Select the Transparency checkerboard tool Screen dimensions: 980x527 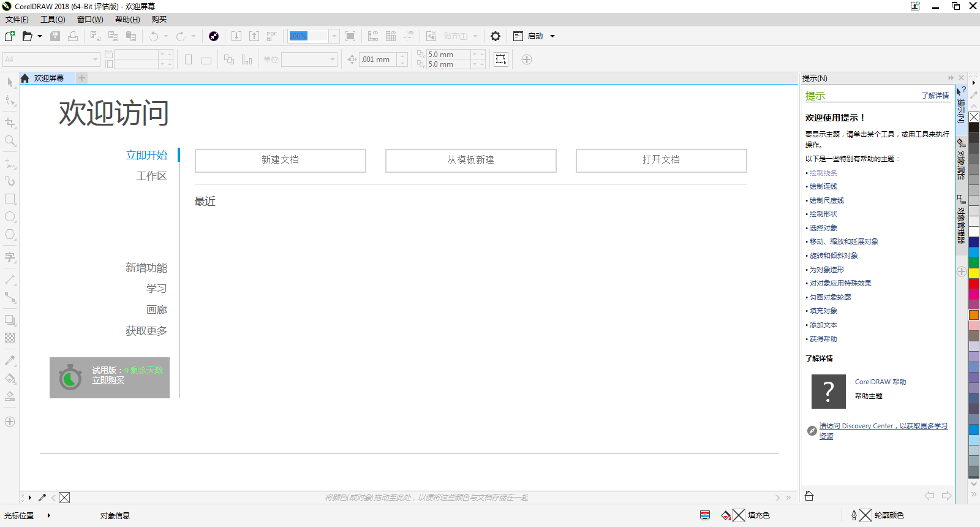pyautogui.click(x=10, y=338)
